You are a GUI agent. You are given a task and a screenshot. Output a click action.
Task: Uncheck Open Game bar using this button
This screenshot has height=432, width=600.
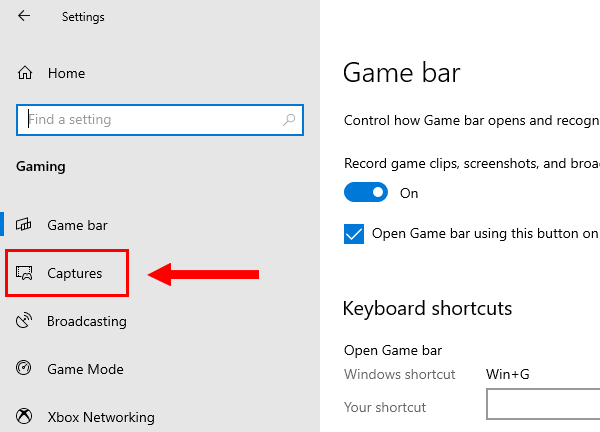[x=354, y=234]
